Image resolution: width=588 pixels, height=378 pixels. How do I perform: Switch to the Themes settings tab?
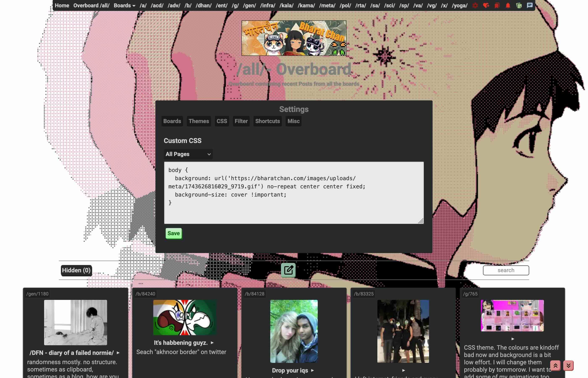pos(198,121)
